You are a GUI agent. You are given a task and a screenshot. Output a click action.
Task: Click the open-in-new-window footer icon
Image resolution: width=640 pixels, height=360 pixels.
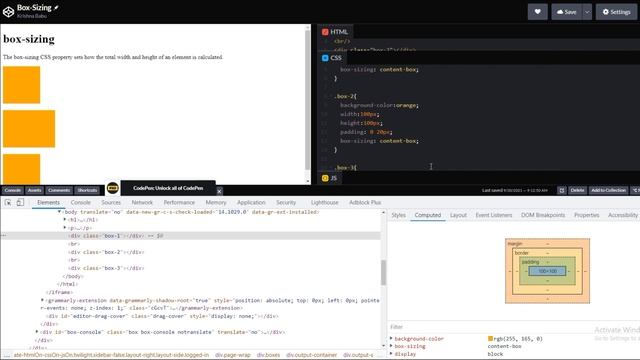[x=562, y=190]
